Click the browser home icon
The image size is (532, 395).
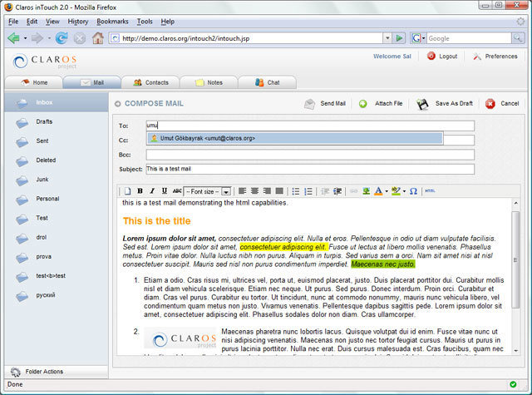pyautogui.click(x=98, y=38)
